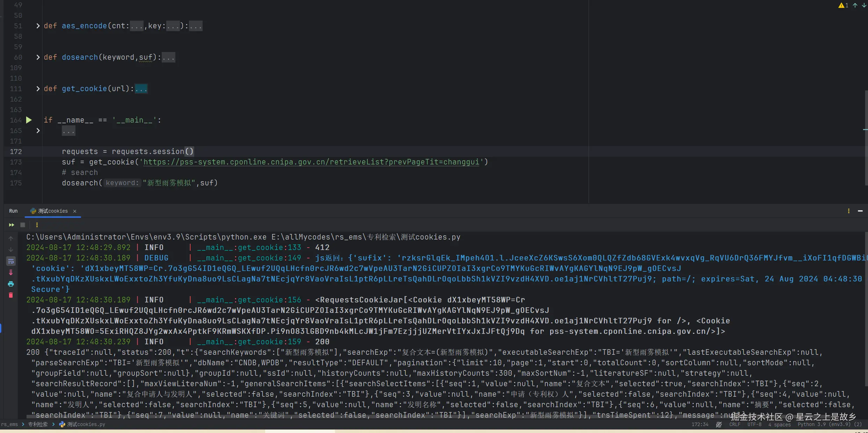Open the cnipa retrieveList URL link

(x=311, y=162)
